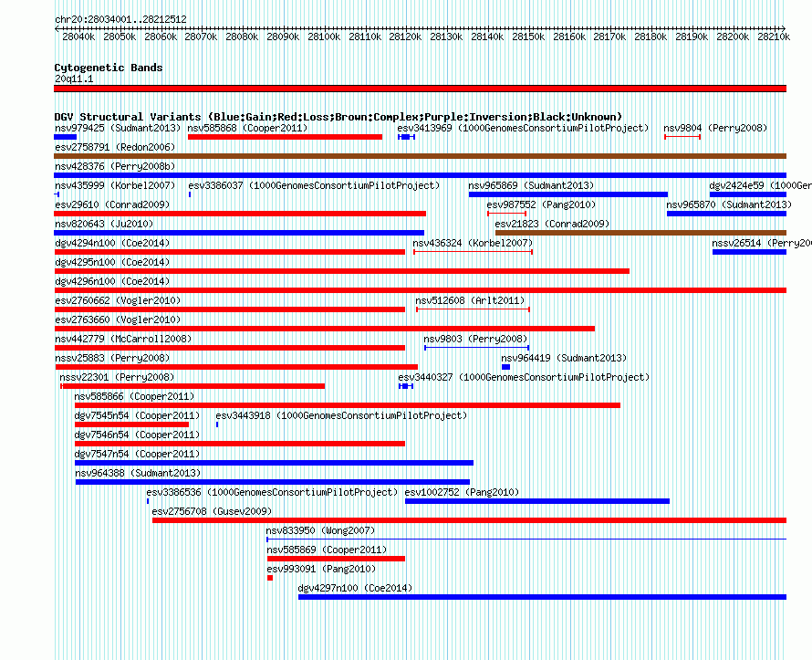Click the nsv435999 (Korbel2007) label
This screenshot has width=812, height=660.
pos(115,185)
